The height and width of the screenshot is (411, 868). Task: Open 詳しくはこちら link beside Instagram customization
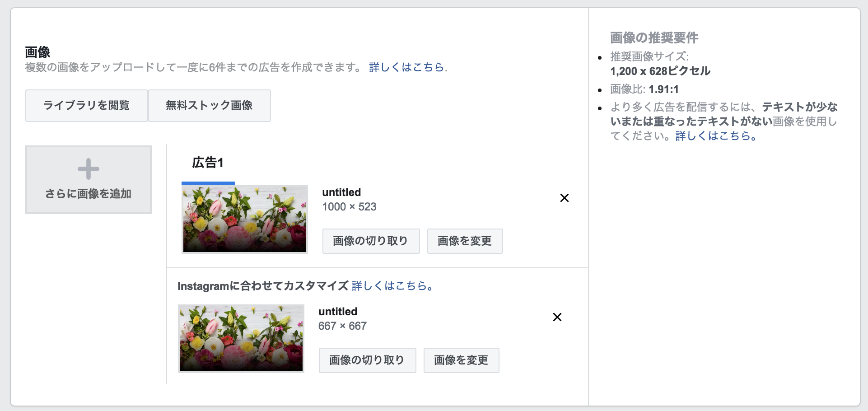point(392,286)
